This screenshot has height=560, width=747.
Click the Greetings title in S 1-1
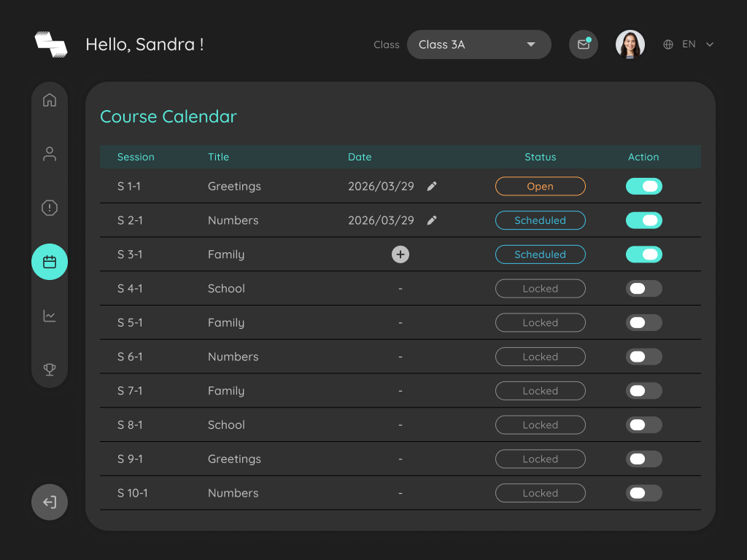coord(234,186)
